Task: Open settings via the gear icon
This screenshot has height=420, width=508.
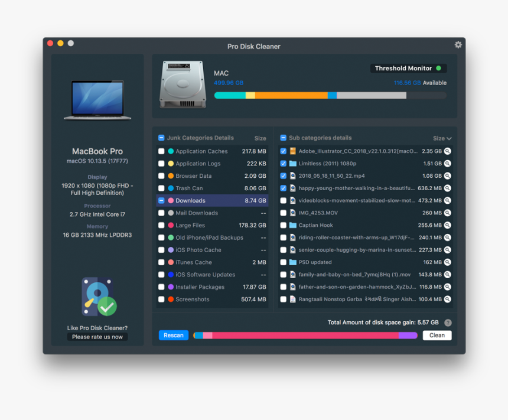Action: tap(458, 45)
